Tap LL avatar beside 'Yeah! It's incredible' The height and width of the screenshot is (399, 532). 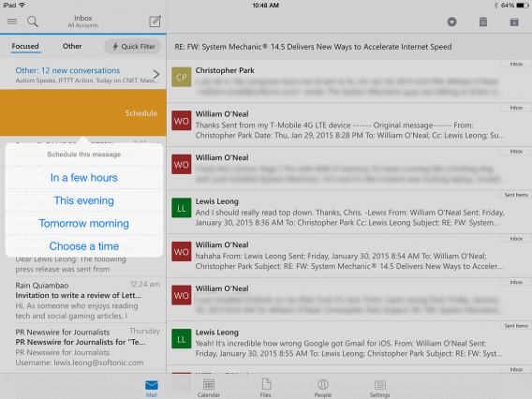click(181, 339)
